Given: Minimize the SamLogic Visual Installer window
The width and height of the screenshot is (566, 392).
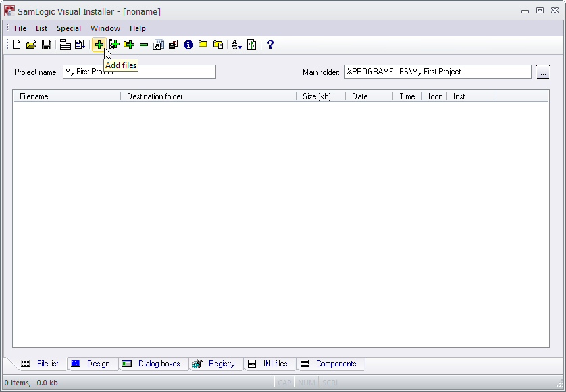Looking at the screenshot, I should click(x=525, y=11).
